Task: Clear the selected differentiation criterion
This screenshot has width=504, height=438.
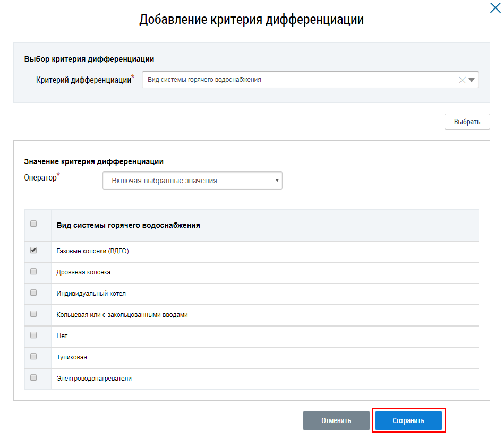Action: (x=462, y=80)
